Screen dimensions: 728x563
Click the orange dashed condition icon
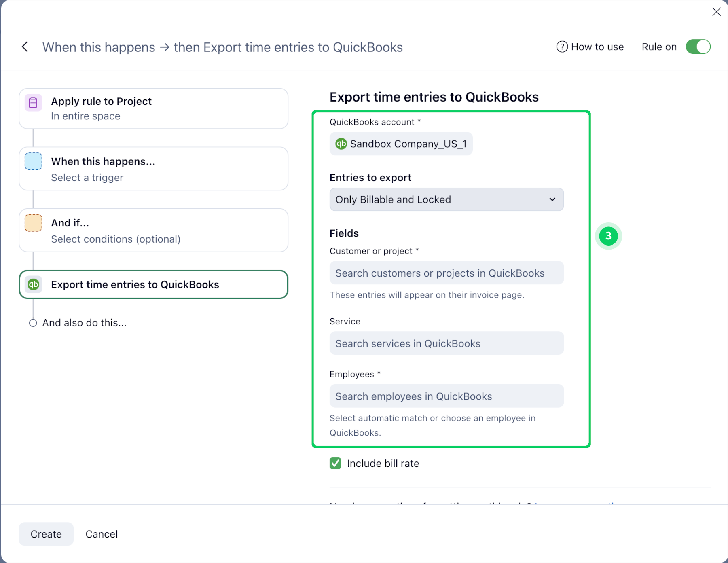click(x=33, y=223)
